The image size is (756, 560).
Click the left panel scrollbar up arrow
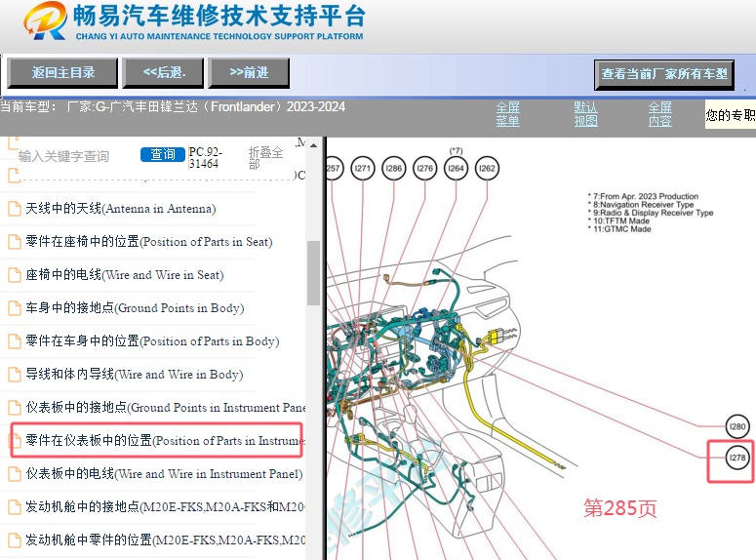click(314, 145)
